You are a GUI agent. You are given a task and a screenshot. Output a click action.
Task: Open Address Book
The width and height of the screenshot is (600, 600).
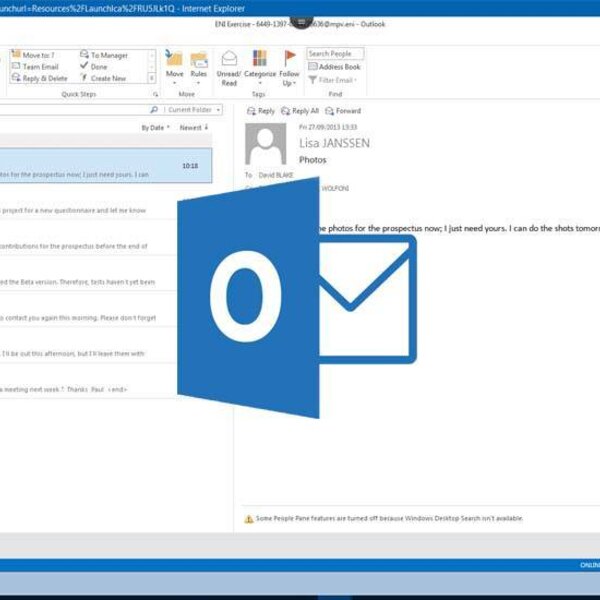tap(334, 67)
